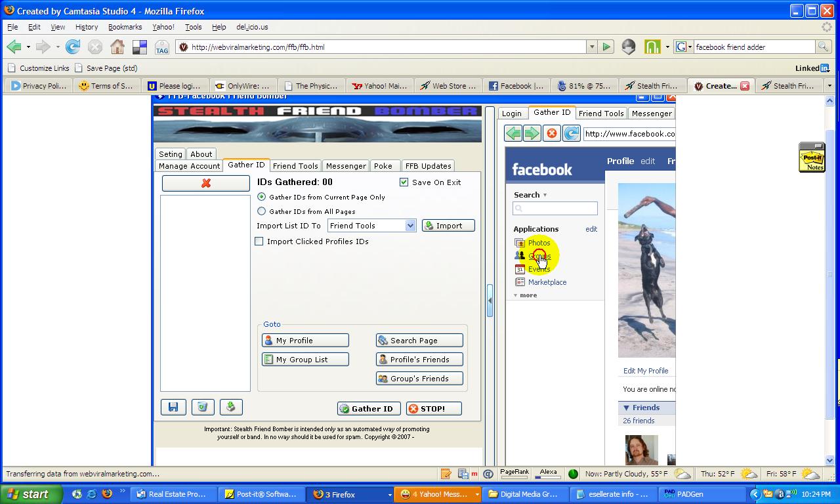
Task: Open the Firefox tab list dropdown
Action: (x=829, y=85)
